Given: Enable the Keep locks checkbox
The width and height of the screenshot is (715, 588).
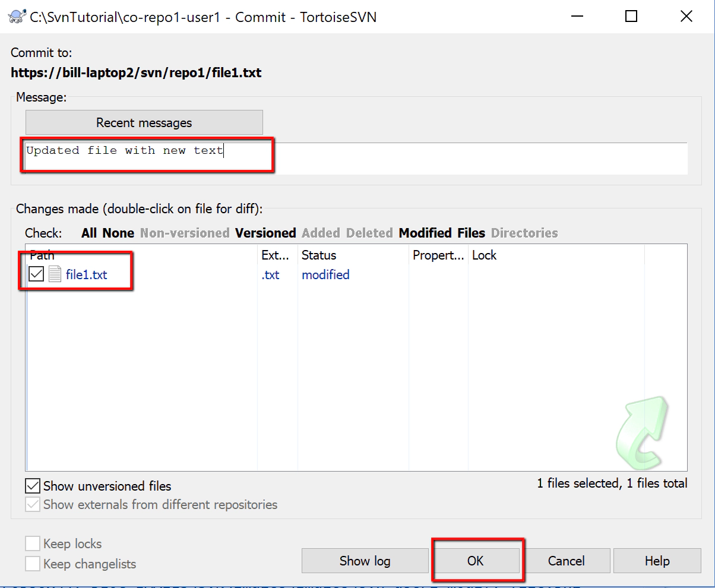Looking at the screenshot, I should pos(33,543).
